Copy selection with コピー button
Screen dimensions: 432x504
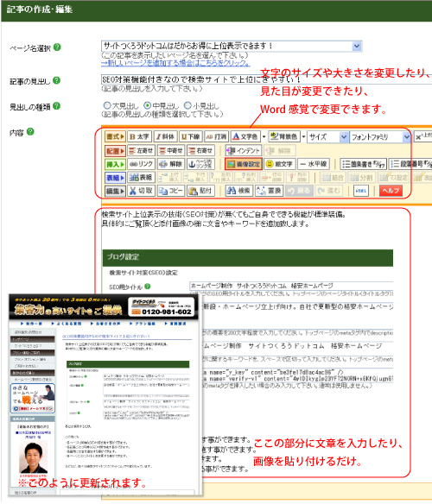(171, 191)
